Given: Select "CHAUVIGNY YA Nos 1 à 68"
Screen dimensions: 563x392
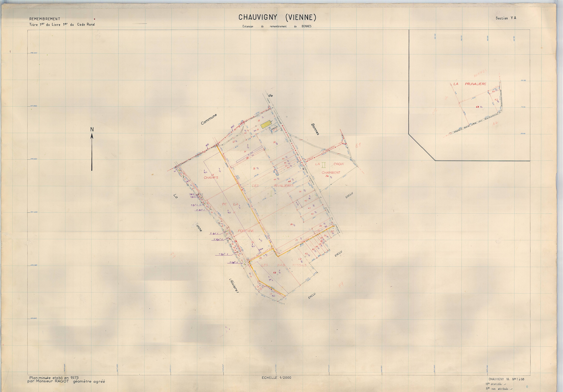Looking at the screenshot, I should [507, 379].
